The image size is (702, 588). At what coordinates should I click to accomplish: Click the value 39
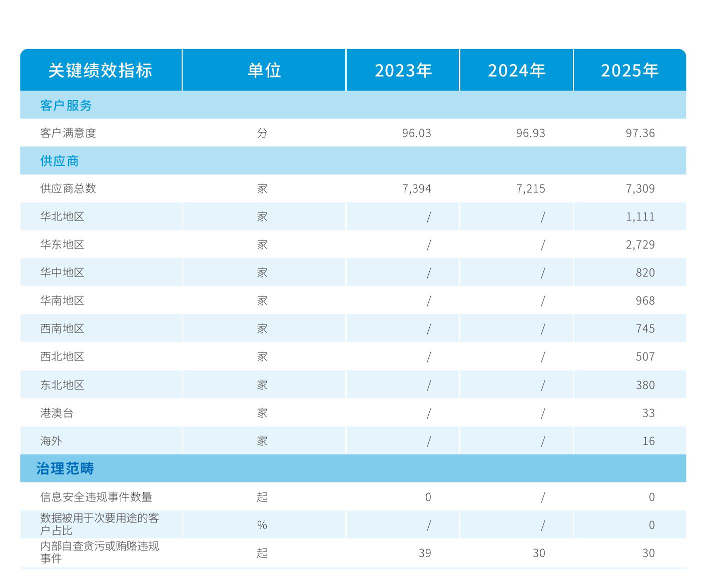[425, 553]
